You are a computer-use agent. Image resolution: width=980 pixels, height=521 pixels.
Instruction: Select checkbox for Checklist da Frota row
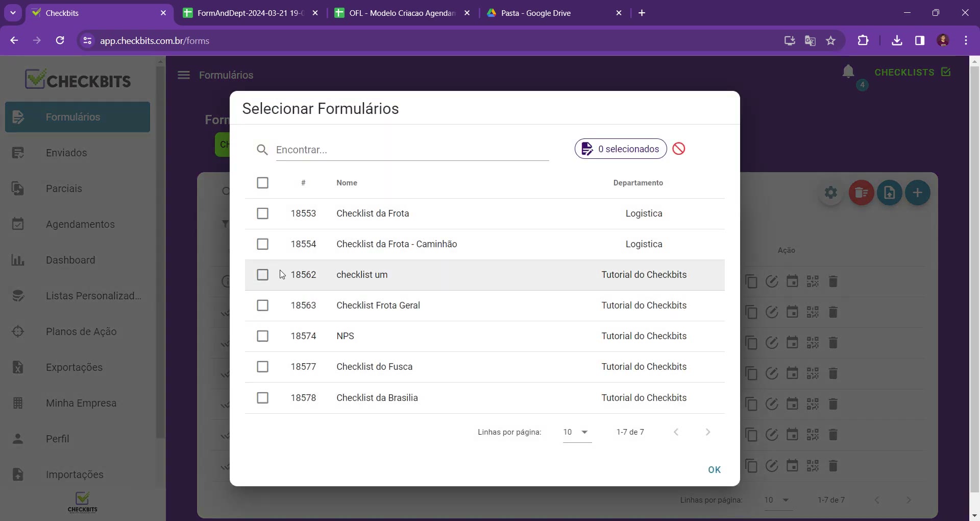[262, 214]
